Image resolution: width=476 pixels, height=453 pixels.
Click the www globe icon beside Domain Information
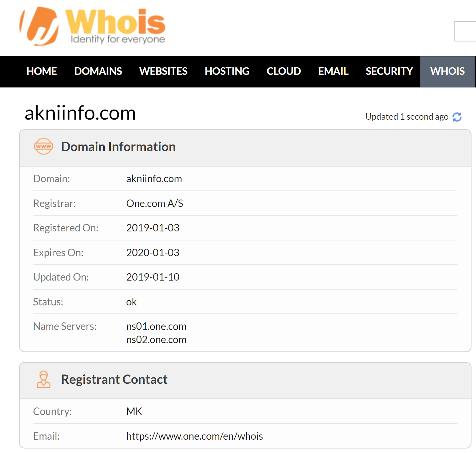click(43, 146)
